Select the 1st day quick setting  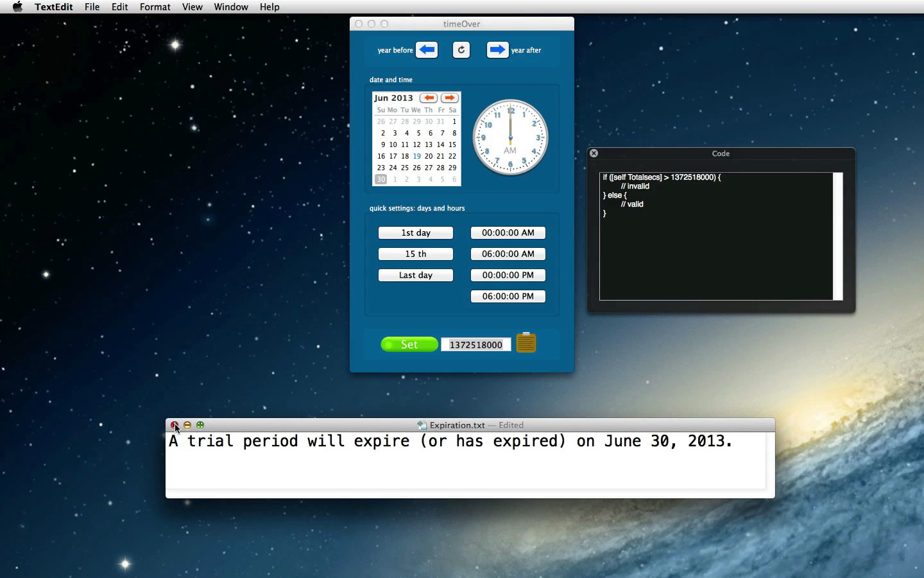click(x=416, y=233)
